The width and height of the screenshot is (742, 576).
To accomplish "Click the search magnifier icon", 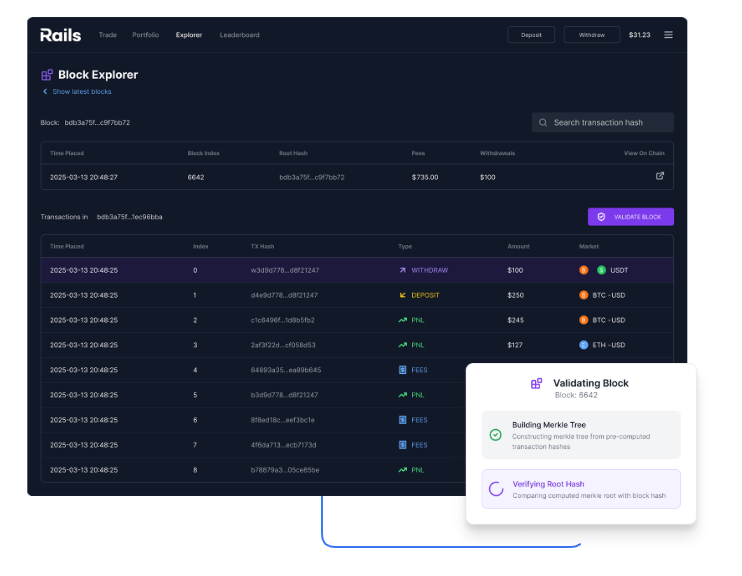I will click(x=543, y=123).
